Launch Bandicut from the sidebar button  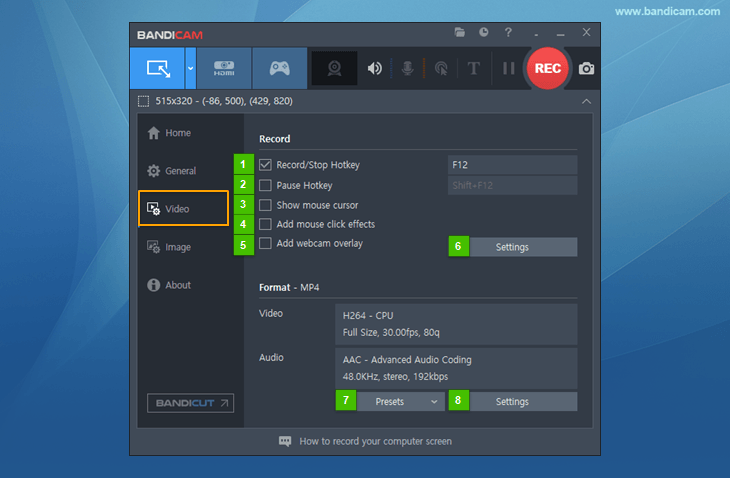tap(190, 403)
